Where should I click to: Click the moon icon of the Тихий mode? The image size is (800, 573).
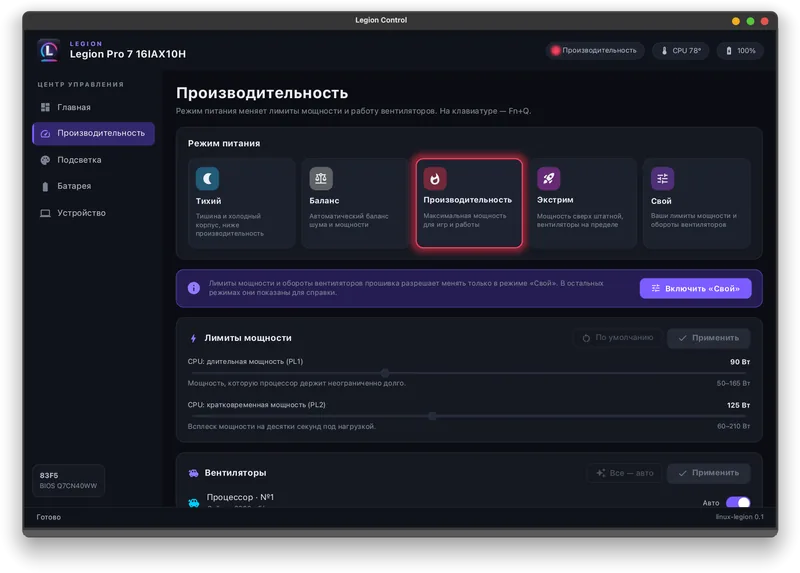point(207,179)
